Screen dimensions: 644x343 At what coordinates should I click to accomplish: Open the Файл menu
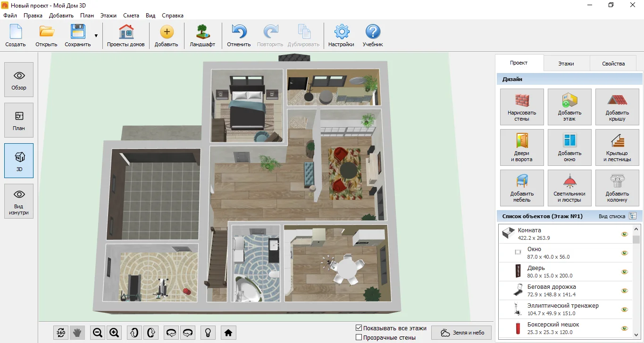[10, 16]
